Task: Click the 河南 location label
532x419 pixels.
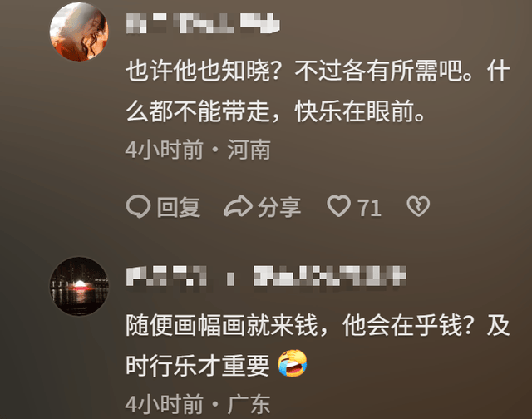Action: pyautogui.click(x=249, y=150)
